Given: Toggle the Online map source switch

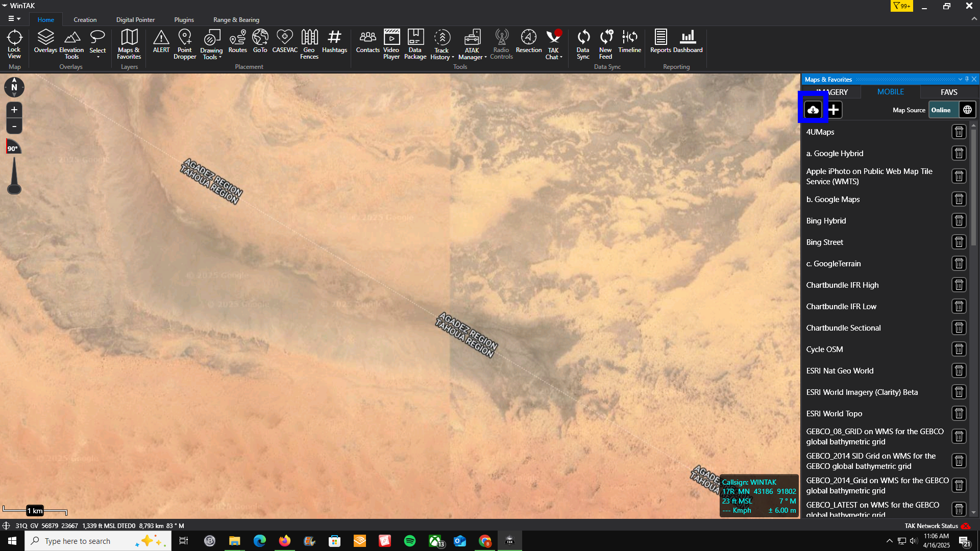Looking at the screenshot, I should (x=943, y=110).
